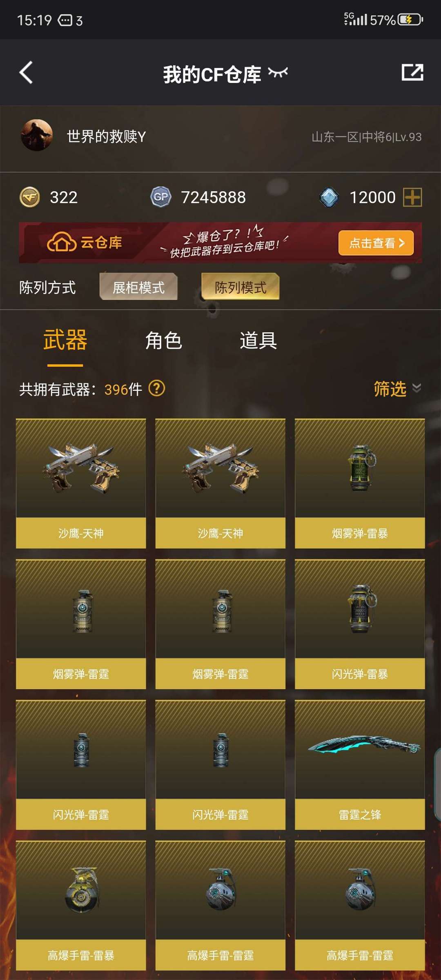
Task: Select 展柜模式 display mode
Action: 138,287
